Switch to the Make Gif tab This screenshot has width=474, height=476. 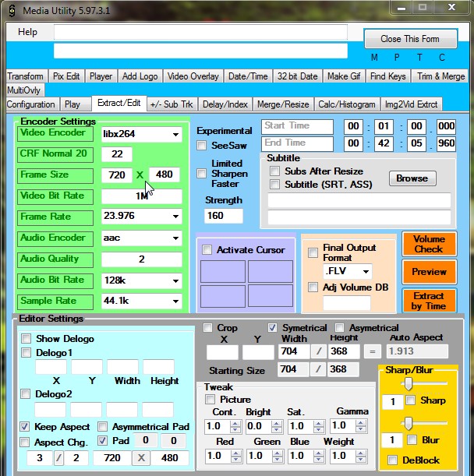coord(344,76)
